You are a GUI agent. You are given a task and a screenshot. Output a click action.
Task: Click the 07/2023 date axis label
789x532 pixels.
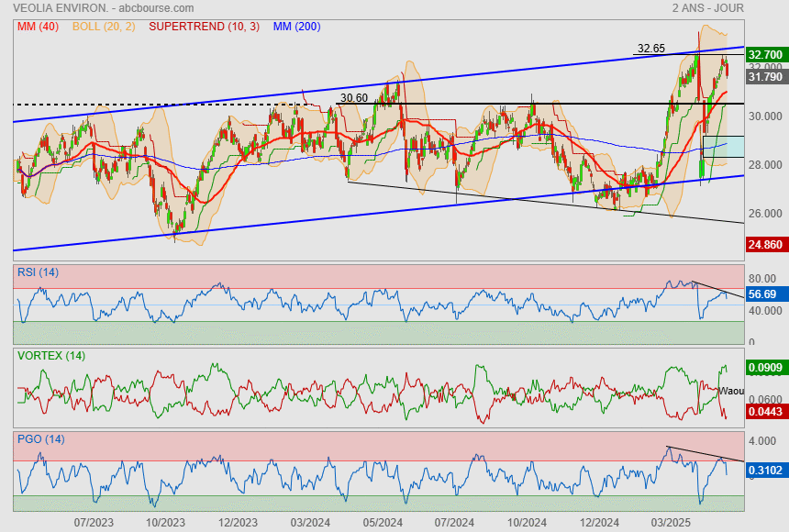click(94, 523)
